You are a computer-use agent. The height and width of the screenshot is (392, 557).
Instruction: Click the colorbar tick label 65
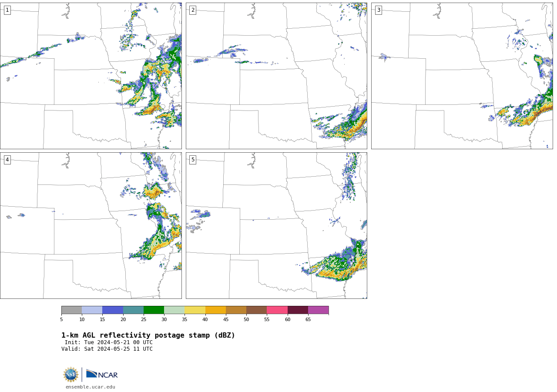click(x=308, y=320)
